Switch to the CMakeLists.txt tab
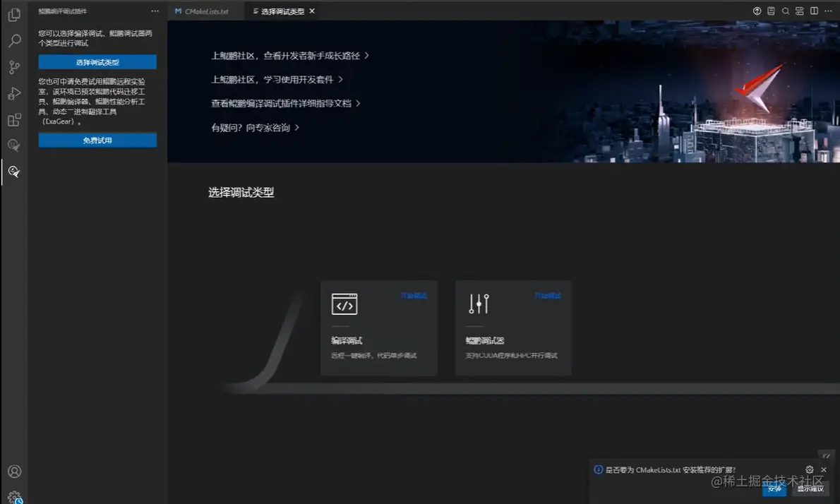 pos(206,11)
